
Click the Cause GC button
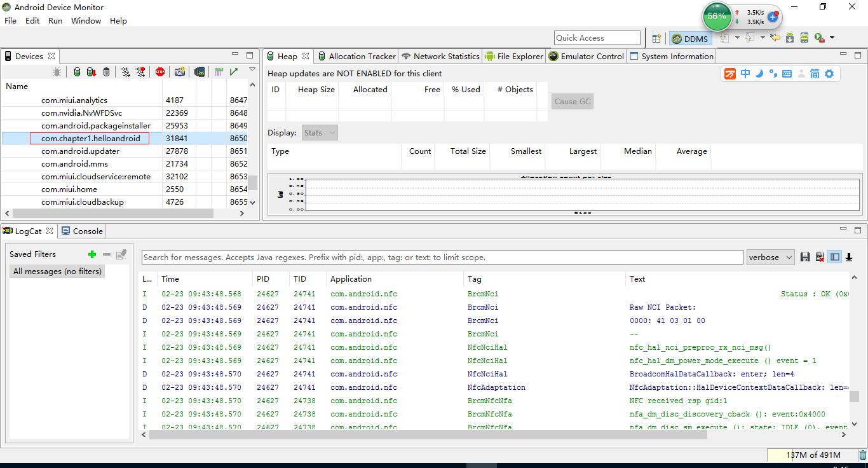(x=573, y=101)
